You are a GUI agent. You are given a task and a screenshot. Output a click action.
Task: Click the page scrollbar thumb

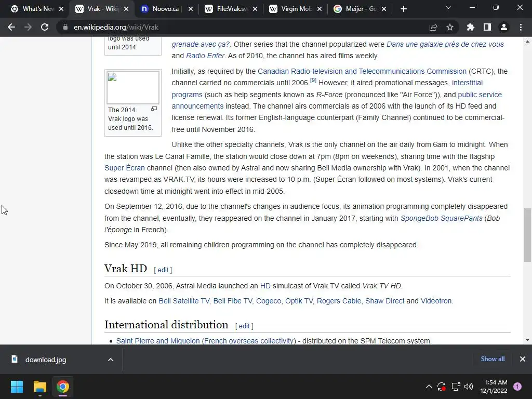point(527,235)
